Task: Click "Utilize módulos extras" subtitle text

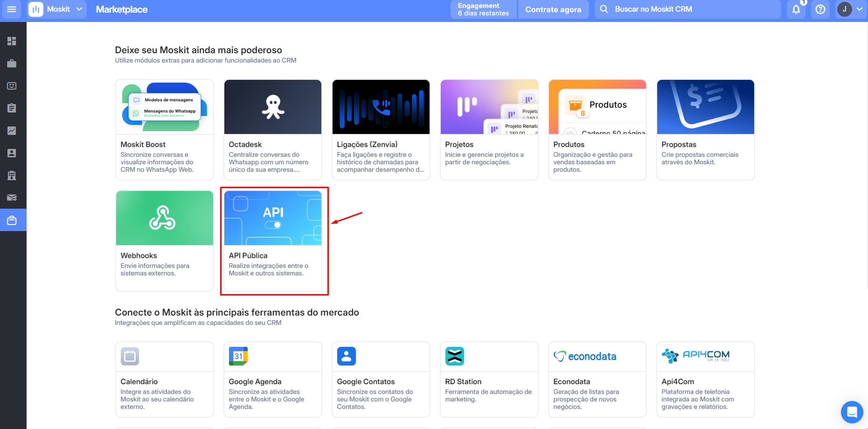Action: click(206, 61)
